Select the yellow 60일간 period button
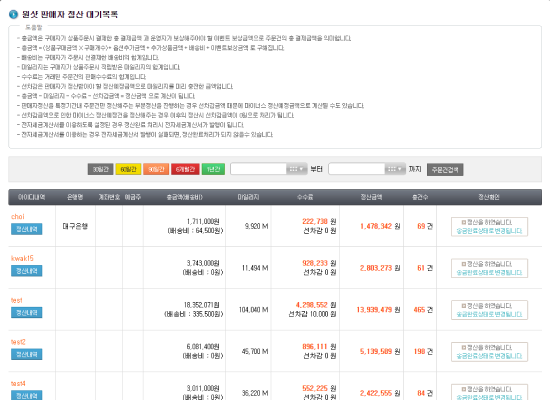The height and width of the screenshot is (400, 550). tap(128, 169)
